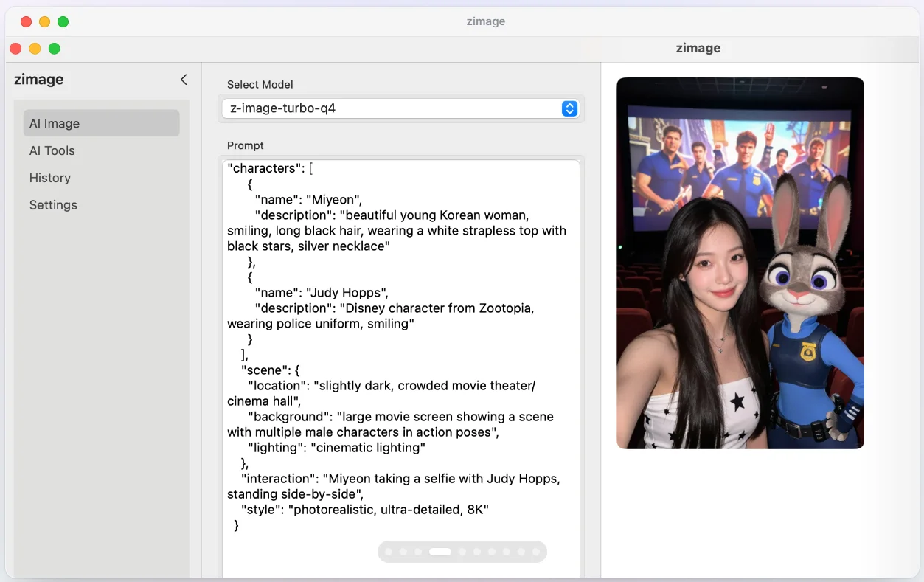Select the second page indicator dot
This screenshot has width=924, height=582.
pos(403,552)
